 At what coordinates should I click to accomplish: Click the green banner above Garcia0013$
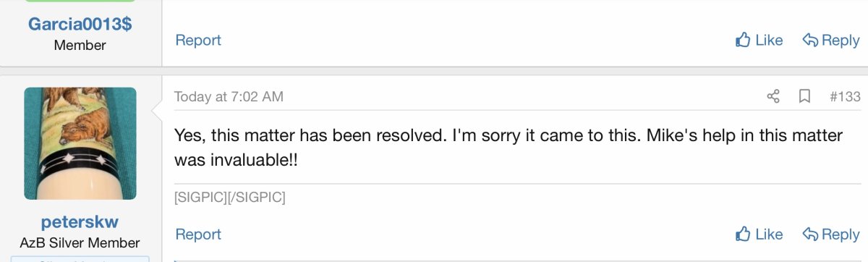[80, 1]
